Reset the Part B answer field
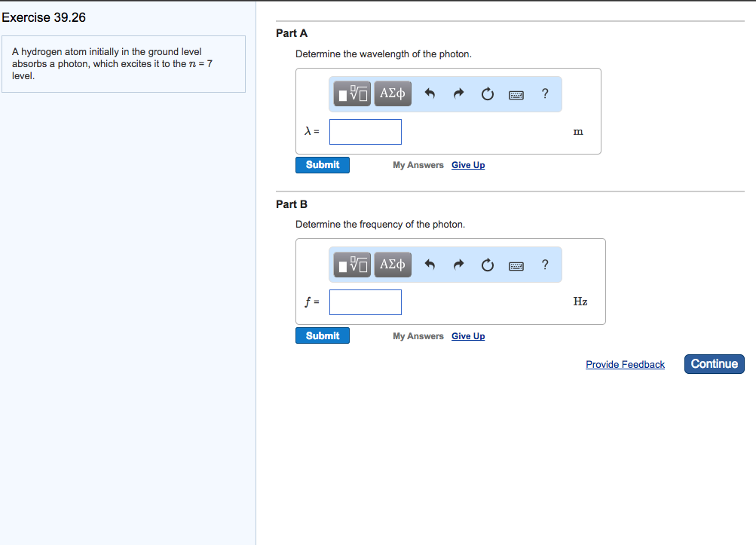Viewport: 756px width, 545px height. click(x=487, y=265)
